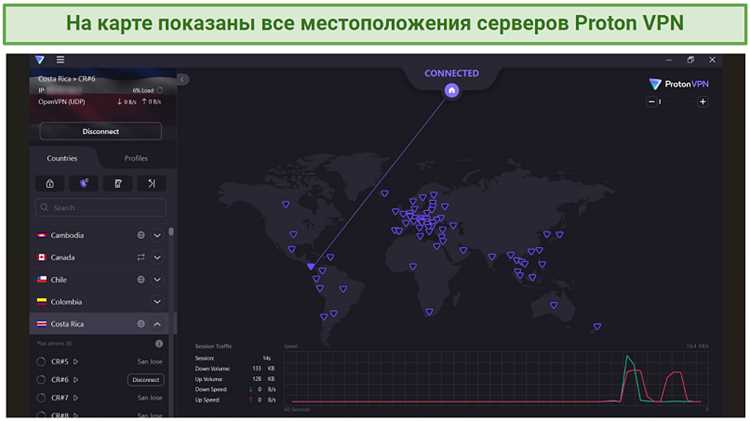
Task: Focus the country Search field
Action: click(100, 208)
